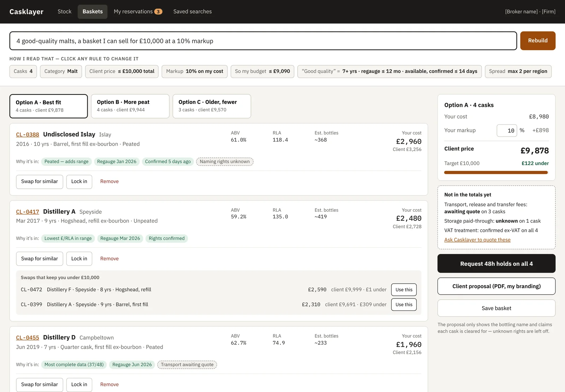Focus the basket request search field
Screen dimensions: 565x392
pyautogui.click(x=263, y=41)
